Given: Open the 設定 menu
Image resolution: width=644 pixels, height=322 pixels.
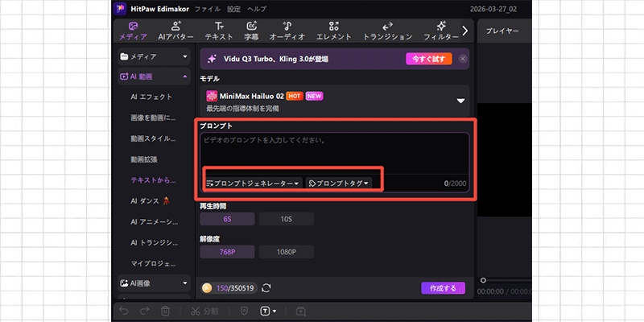Looking at the screenshot, I should 233,9.
